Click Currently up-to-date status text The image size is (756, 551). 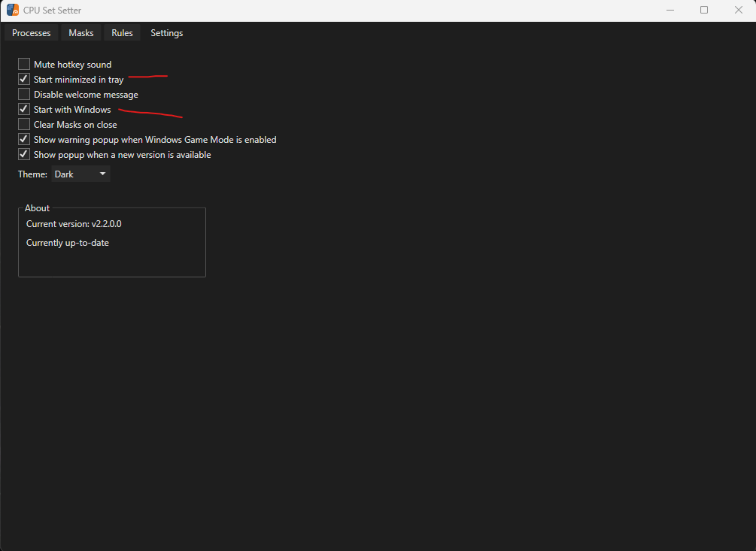point(68,243)
